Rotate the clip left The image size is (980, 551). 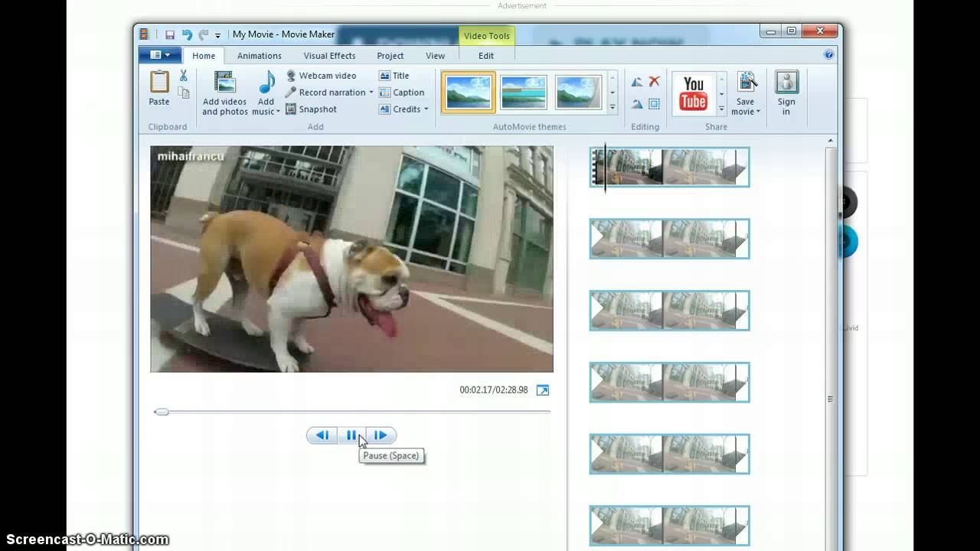[x=637, y=82]
